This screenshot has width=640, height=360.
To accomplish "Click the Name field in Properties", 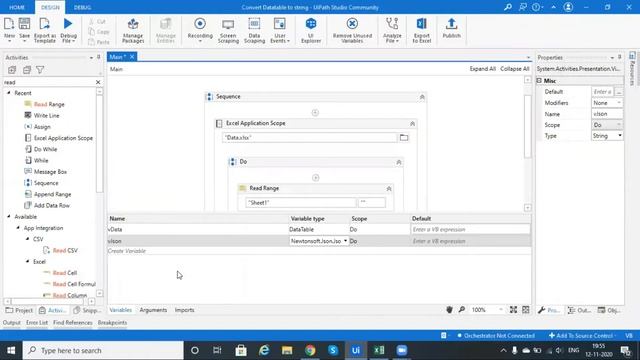I will (607, 114).
